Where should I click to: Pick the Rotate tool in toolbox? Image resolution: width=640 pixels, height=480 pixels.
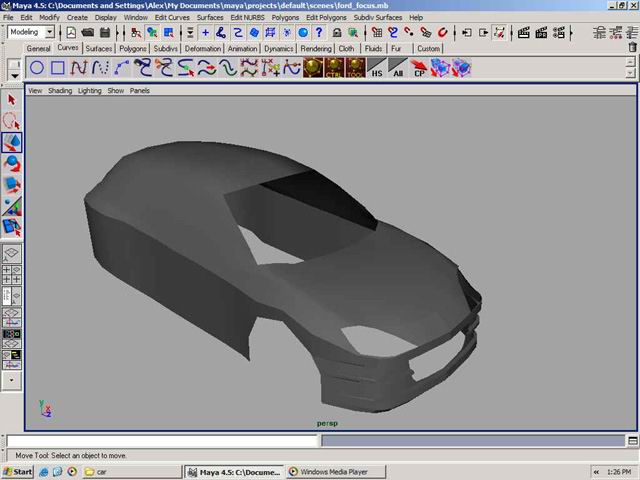(x=12, y=164)
